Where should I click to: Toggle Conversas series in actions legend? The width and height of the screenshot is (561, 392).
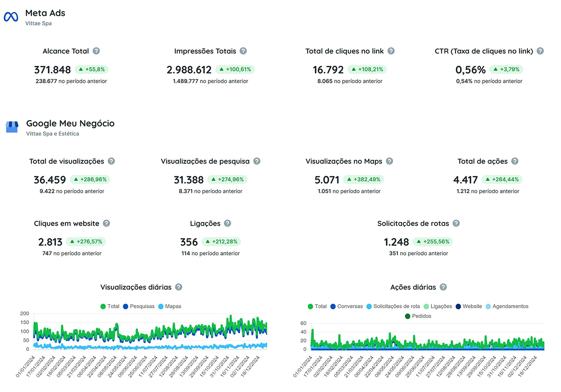[346, 306]
